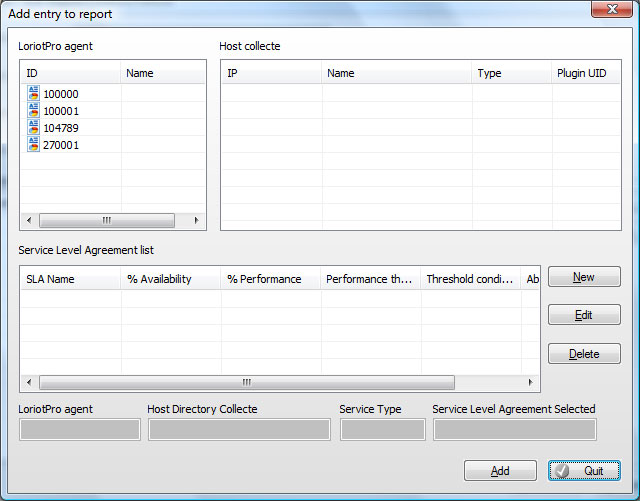The width and height of the screenshot is (640, 501).
Task: Click the agent icon beside ID 270001
Action: click(33, 145)
